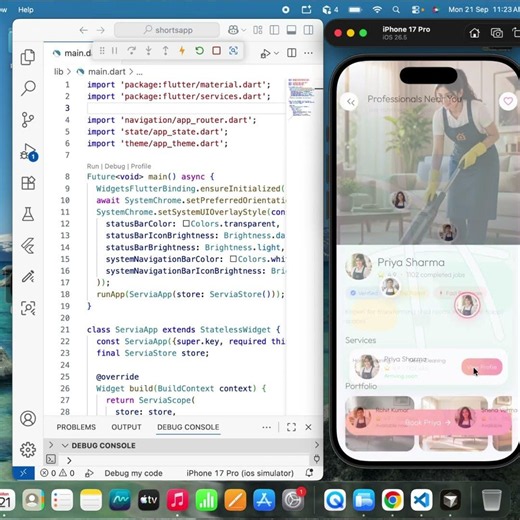520x520 pixels.
Task: Open the Help menu in the menu bar
Action: pyautogui.click(x=26, y=10)
